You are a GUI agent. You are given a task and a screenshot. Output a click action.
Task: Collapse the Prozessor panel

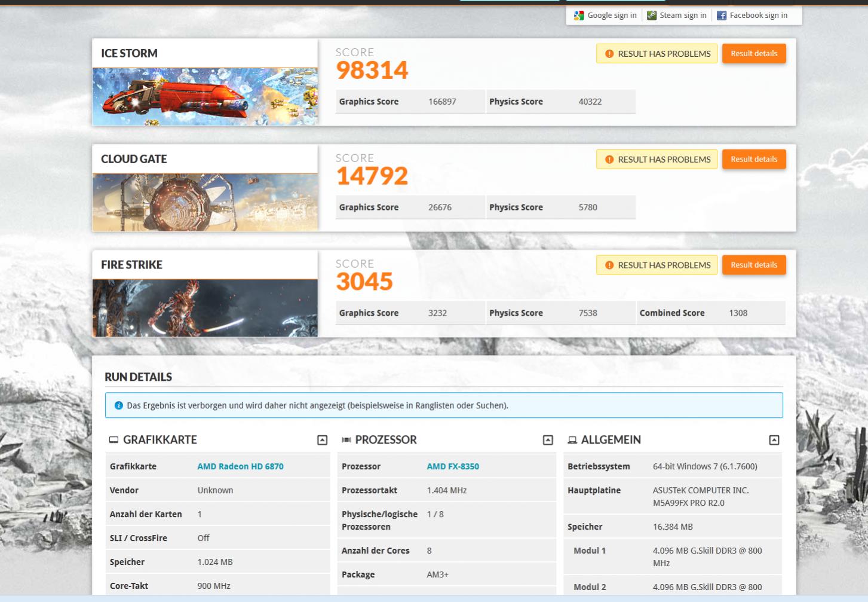click(548, 440)
